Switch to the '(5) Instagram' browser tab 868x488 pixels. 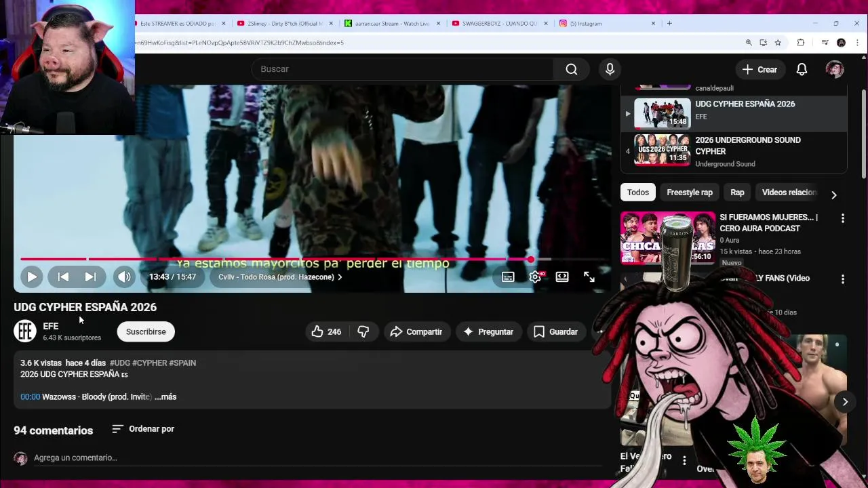pyautogui.click(x=607, y=23)
